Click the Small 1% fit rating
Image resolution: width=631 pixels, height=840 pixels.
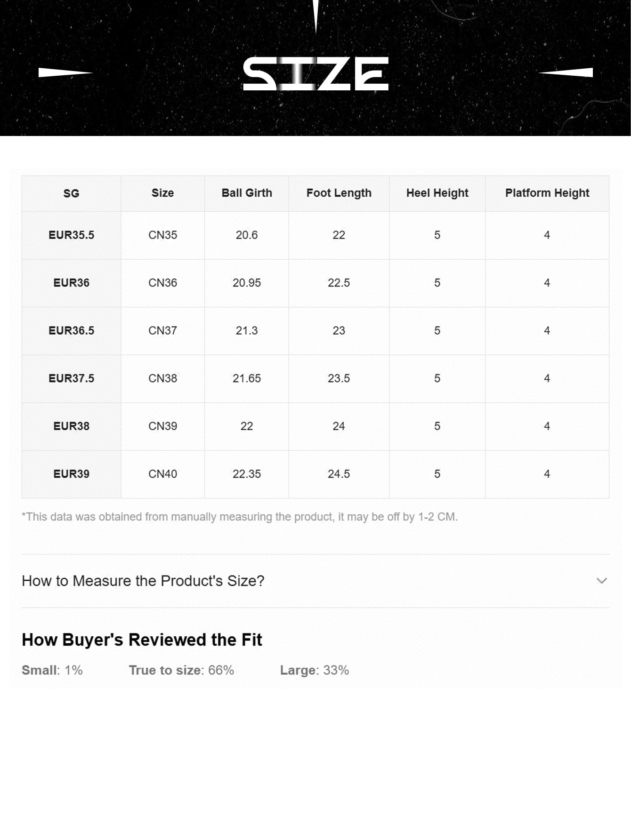coord(52,670)
